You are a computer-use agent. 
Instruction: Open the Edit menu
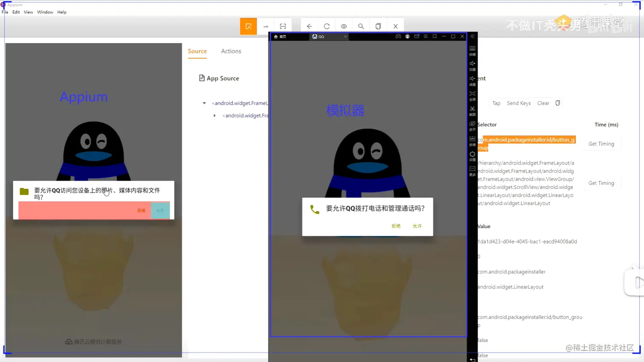point(16,12)
